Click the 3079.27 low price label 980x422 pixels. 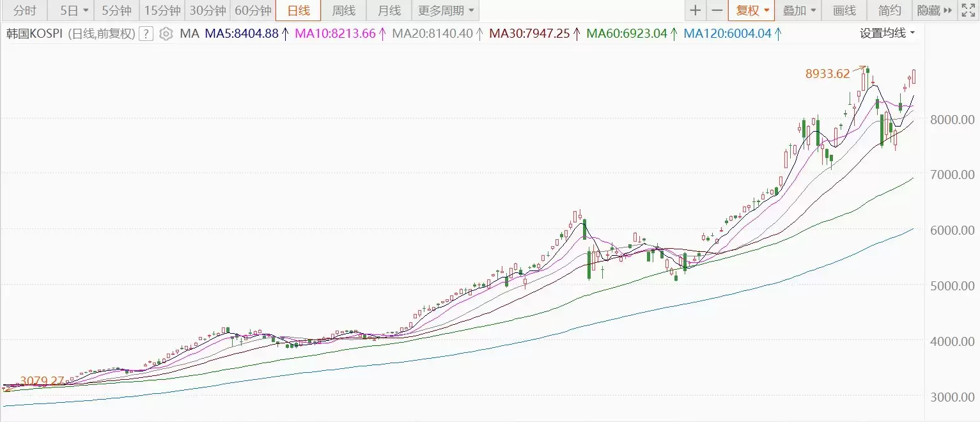click(42, 381)
